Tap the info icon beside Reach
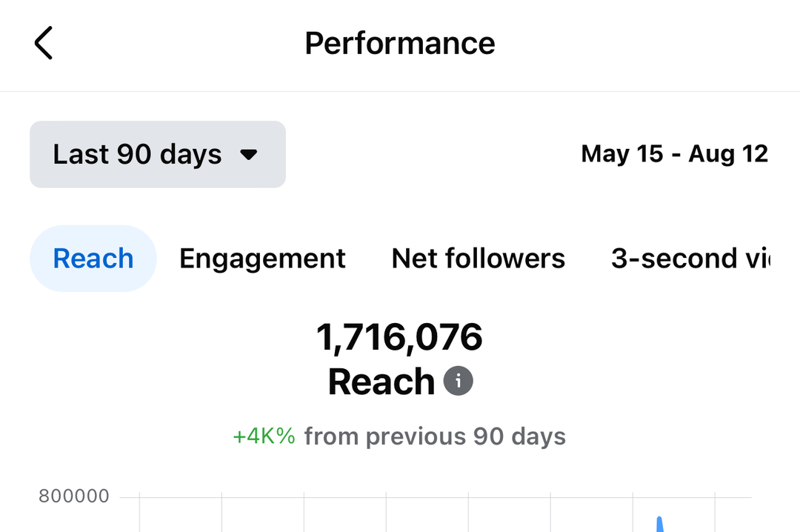Viewport: 800px width, 532px height. click(x=458, y=382)
